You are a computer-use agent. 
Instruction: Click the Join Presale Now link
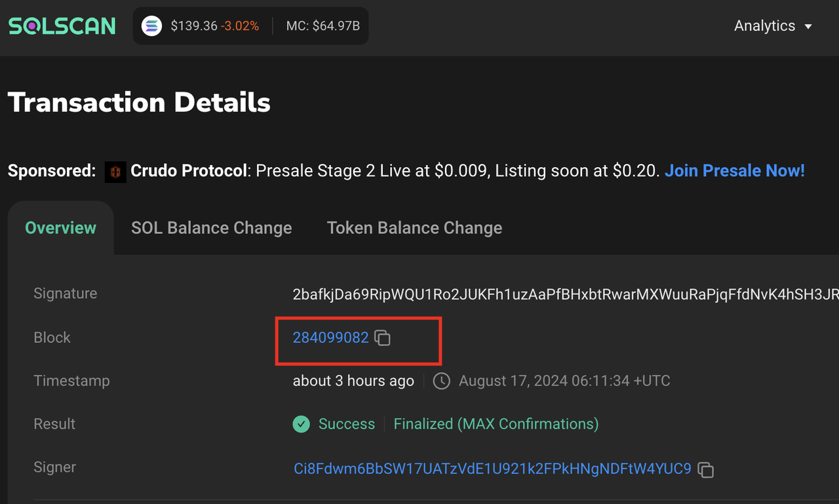tap(735, 171)
